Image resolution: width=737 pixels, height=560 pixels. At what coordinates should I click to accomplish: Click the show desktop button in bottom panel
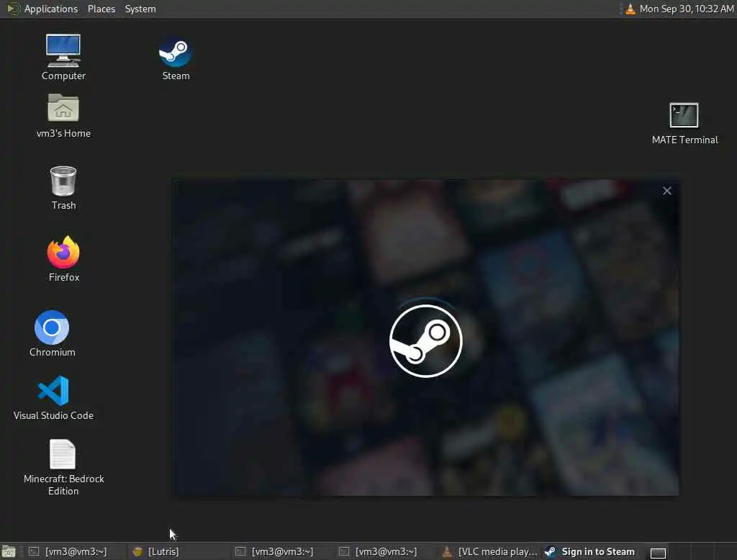(x=9, y=551)
